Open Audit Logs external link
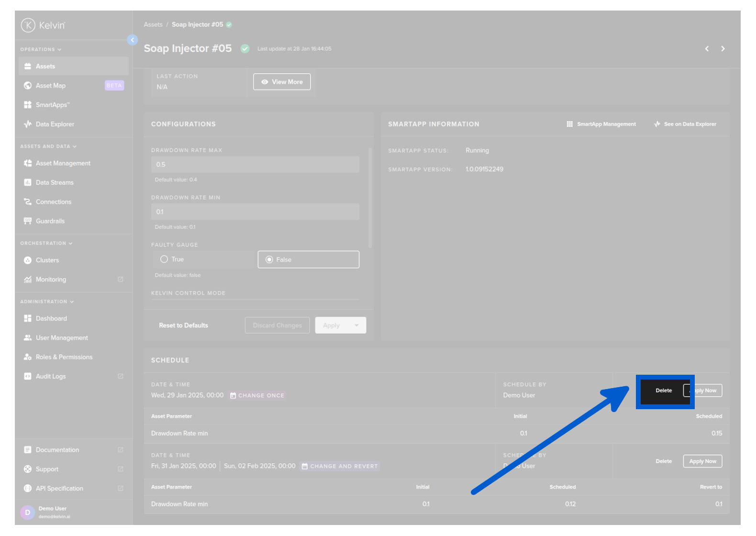Viewport: 756px width, 536px height. [51, 377]
